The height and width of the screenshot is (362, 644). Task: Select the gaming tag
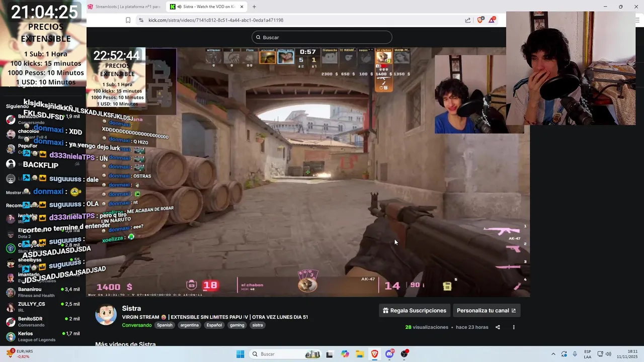237,325
